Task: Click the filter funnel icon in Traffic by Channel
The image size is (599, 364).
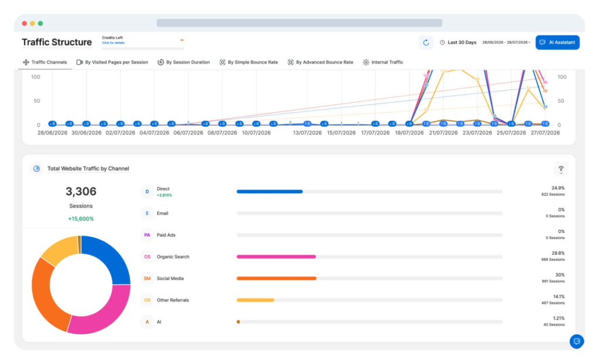Action: click(x=561, y=168)
